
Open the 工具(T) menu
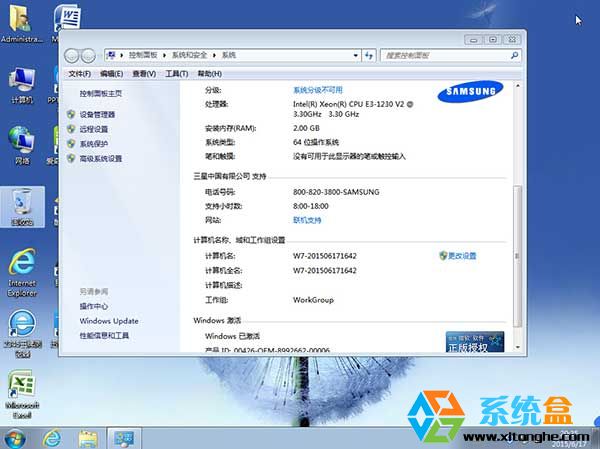[176, 73]
